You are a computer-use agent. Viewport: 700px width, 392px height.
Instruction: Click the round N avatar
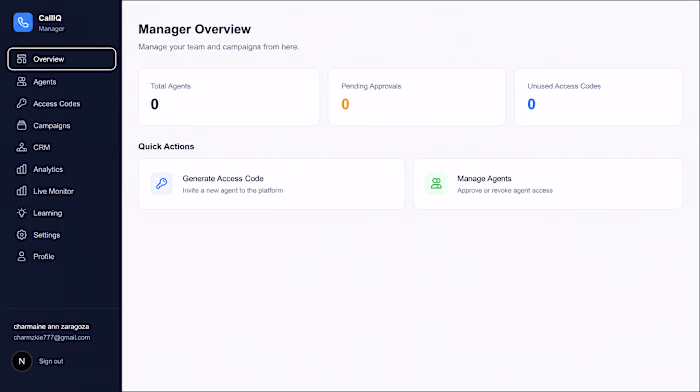click(22, 361)
